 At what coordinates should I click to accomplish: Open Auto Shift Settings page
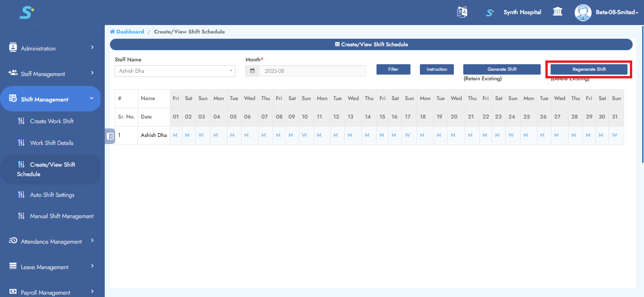[x=52, y=195]
